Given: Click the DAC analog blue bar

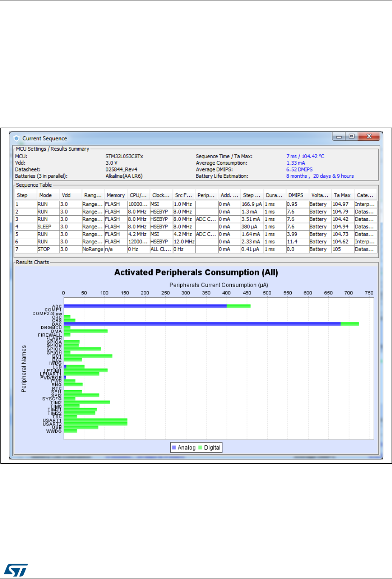Looking at the screenshot, I should 202,324.
